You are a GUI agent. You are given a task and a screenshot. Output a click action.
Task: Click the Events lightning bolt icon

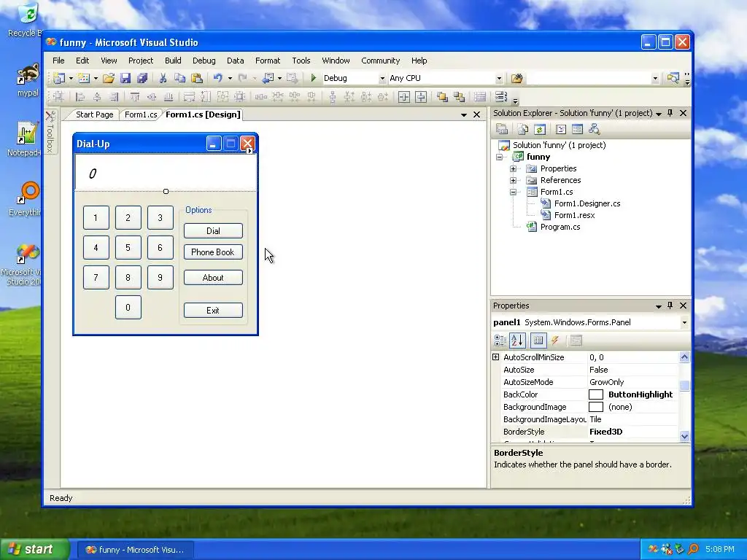click(x=555, y=340)
